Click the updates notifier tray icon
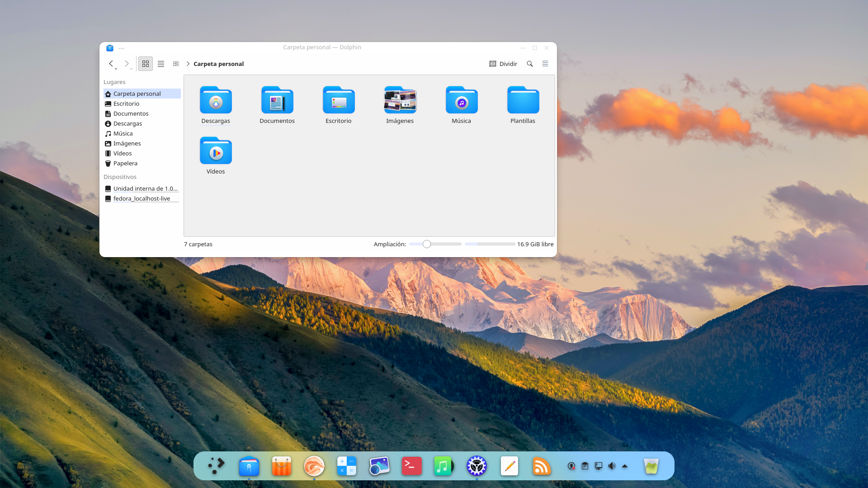This screenshot has height=488, width=868. (571, 466)
